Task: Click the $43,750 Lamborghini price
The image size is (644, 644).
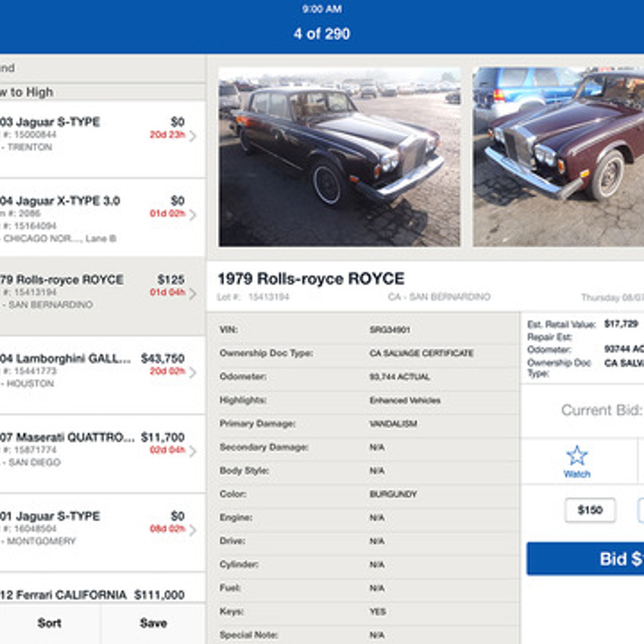Action: point(163,358)
